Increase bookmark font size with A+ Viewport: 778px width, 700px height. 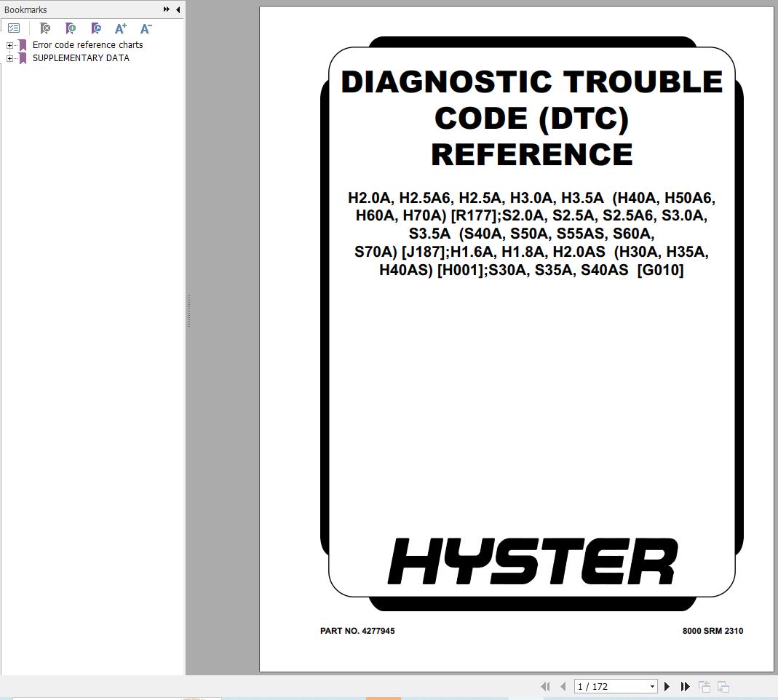pos(121,28)
